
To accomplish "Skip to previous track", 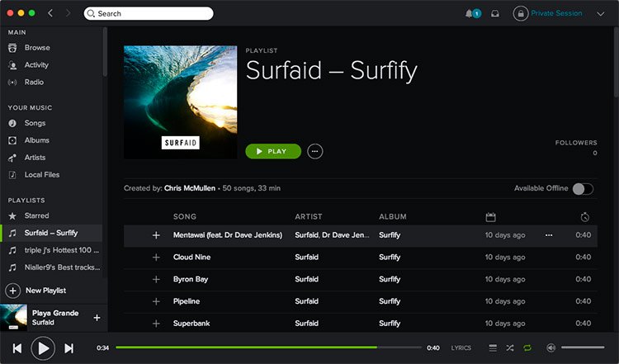I will click(17, 348).
